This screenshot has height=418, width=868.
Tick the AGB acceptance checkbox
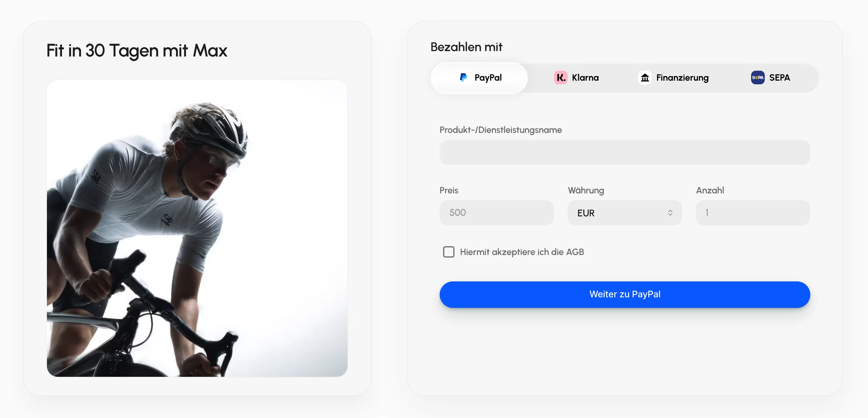click(x=449, y=252)
